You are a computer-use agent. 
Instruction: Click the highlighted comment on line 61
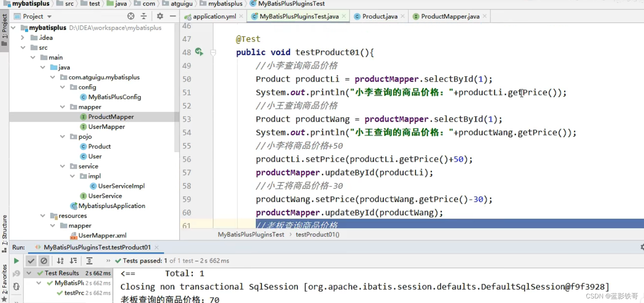click(x=297, y=225)
